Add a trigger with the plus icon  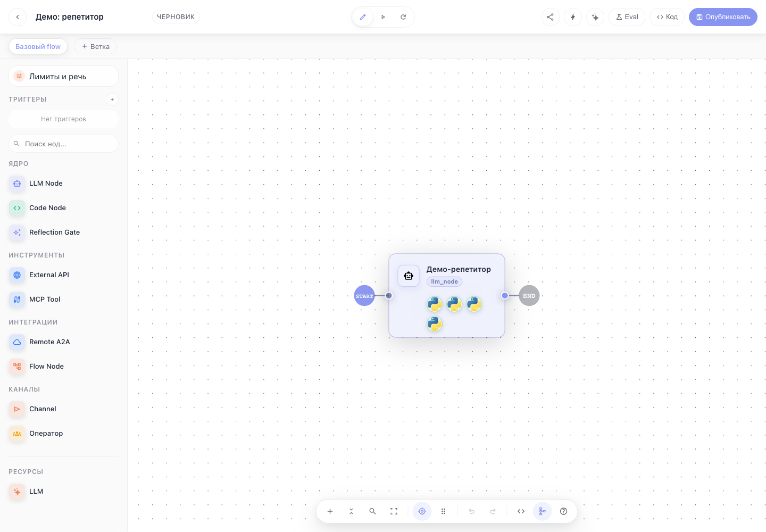coord(112,99)
